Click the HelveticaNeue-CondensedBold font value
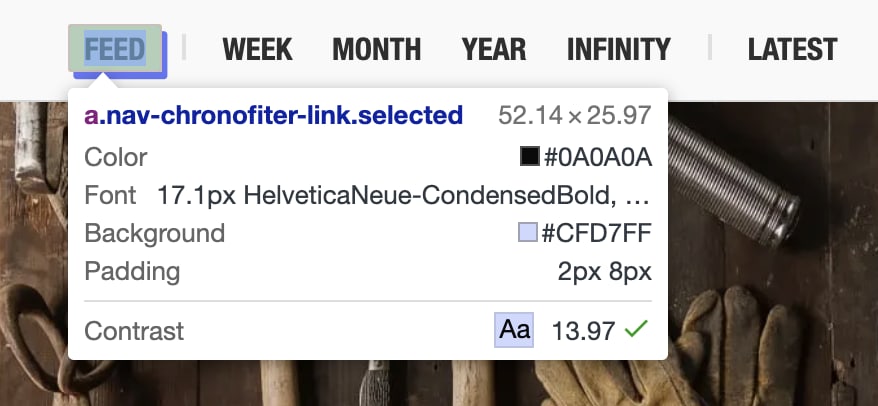Image resolution: width=878 pixels, height=406 pixels. click(x=404, y=195)
